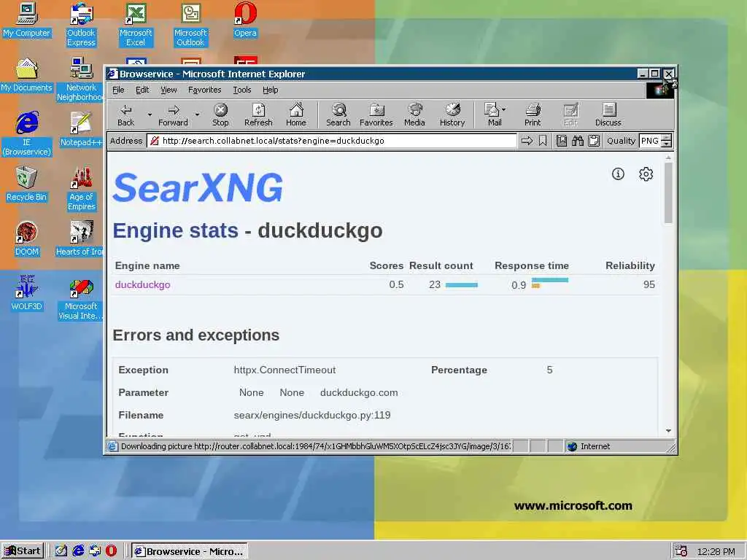The width and height of the screenshot is (747, 560).
Task: Click the Start button
Action: pyautogui.click(x=23, y=551)
